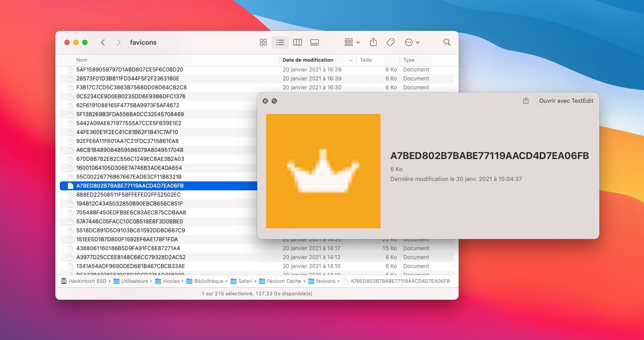Switch Finder to list view
This screenshot has height=340, width=644.
(x=280, y=42)
